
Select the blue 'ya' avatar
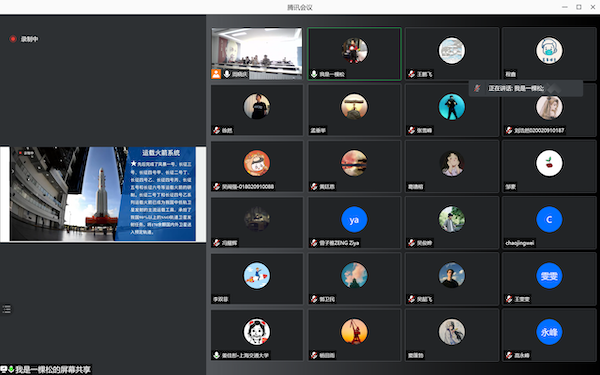coord(354,220)
